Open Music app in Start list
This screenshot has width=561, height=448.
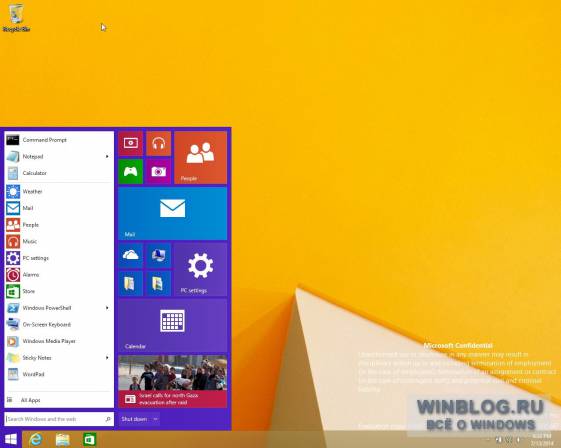[59, 241]
